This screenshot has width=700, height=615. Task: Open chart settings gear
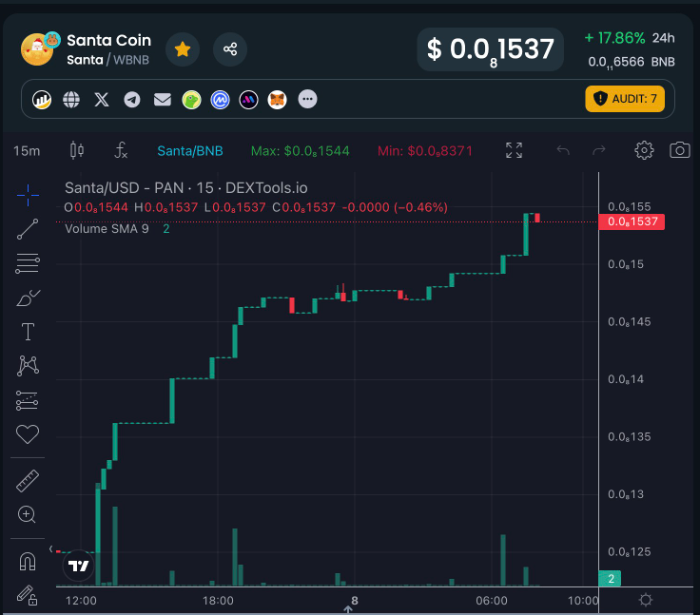pos(644,150)
